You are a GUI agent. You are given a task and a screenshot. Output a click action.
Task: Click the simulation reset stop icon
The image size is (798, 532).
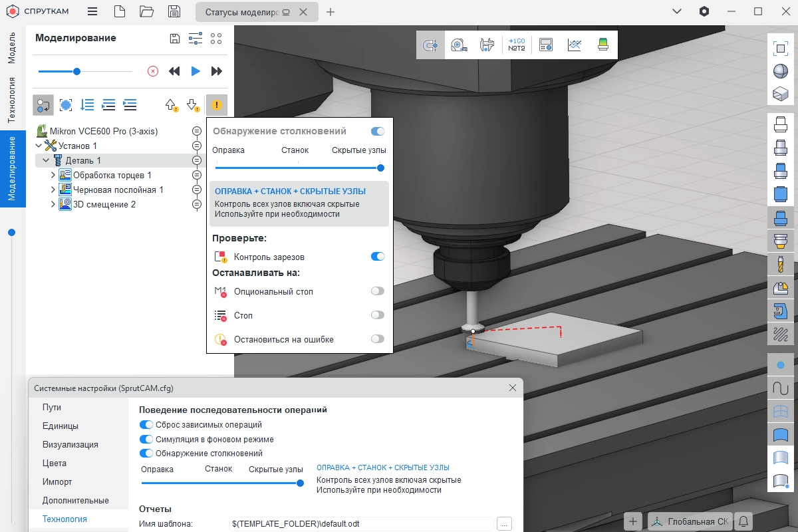click(x=152, y=71)
